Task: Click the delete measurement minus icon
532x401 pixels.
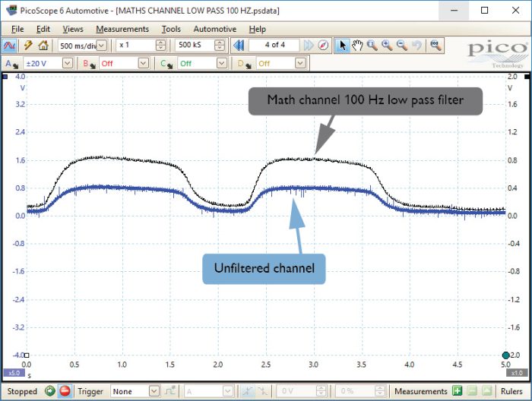Action: point(472,391)
